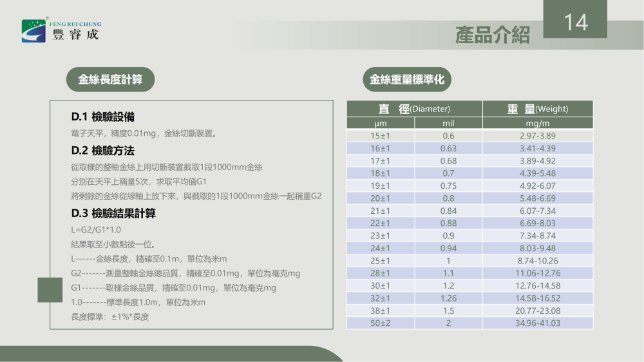The height and width of the screenshot is (362, 644).
Task: Click the 25±1 diameter cell
Action: [x=381, y=261]
